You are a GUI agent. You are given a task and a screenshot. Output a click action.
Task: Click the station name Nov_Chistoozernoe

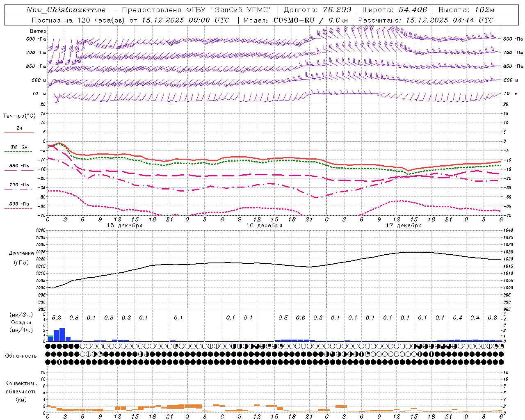pos(66,10)
